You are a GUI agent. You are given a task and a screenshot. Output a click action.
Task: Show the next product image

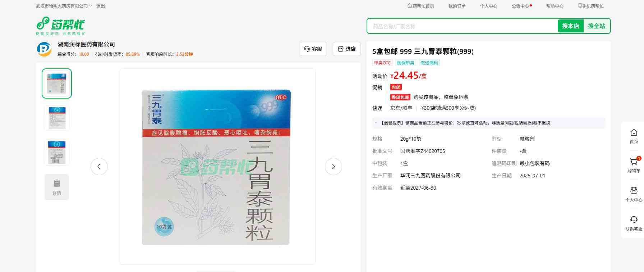[x=333, y=167]
